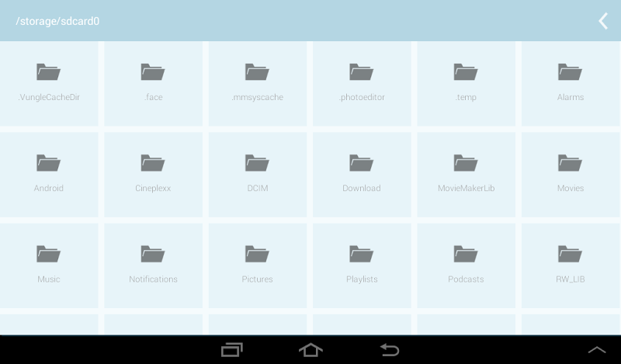Open the .face folder icon
Viewport: 621px width, 364px height.
(x=153, y=72)
